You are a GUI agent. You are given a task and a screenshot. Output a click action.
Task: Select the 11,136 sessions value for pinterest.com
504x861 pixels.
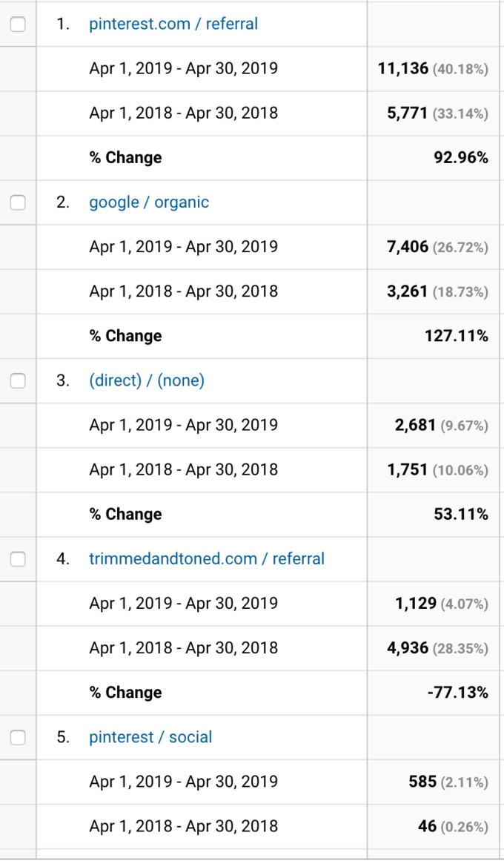coord(403,69)
